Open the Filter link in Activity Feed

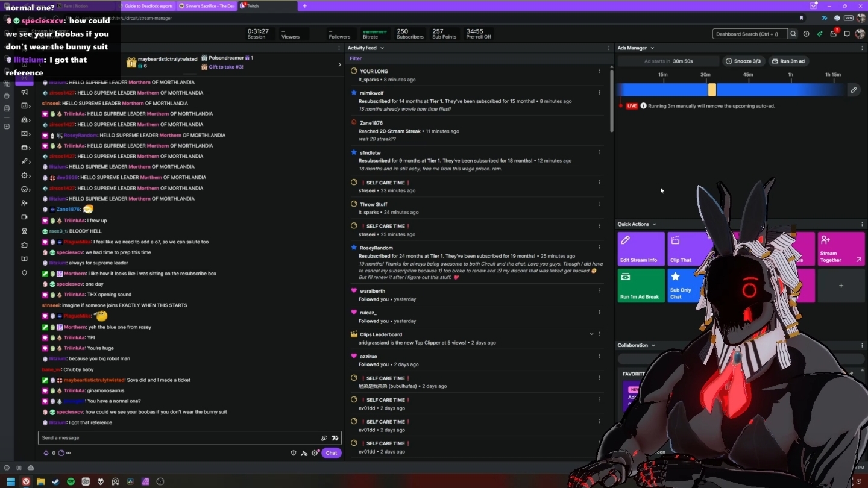356,58
